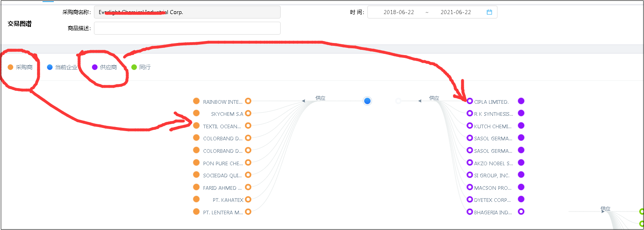Select the KUTCH CHEMI... supplier label
The width and height of the screenshot is (644, 230).
[493, 126]
